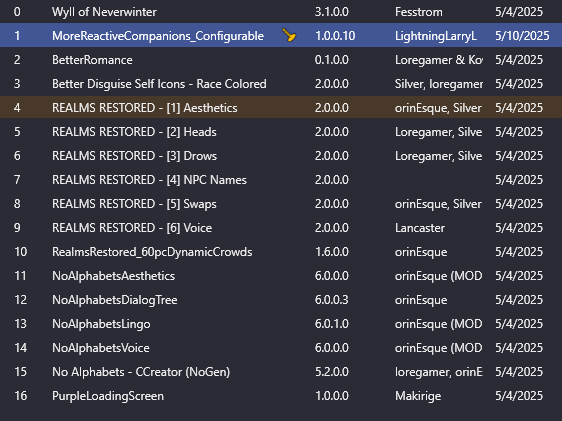Select the NoAlphabetsLingo mod
This screenshot has height=421, width=562.
101,324
